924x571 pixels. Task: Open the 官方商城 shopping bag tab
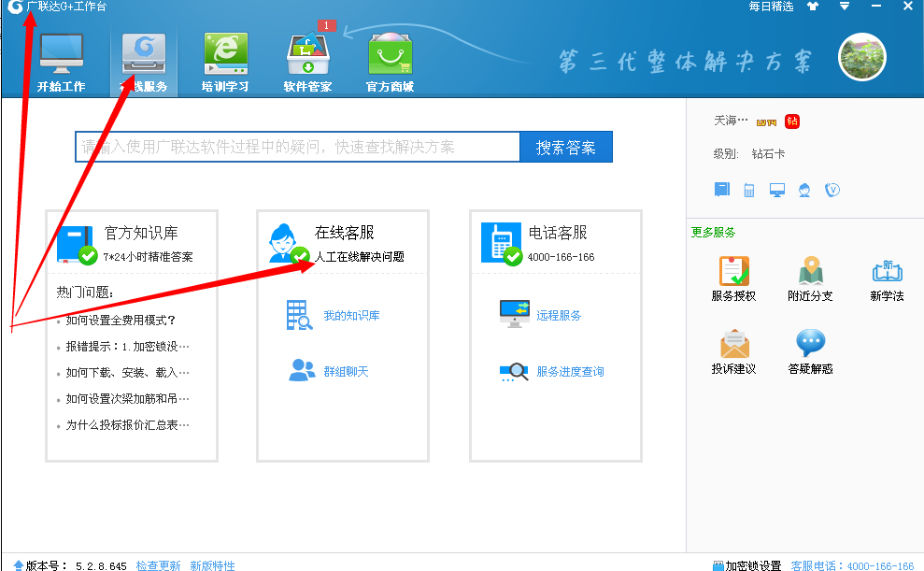(390, 63)
